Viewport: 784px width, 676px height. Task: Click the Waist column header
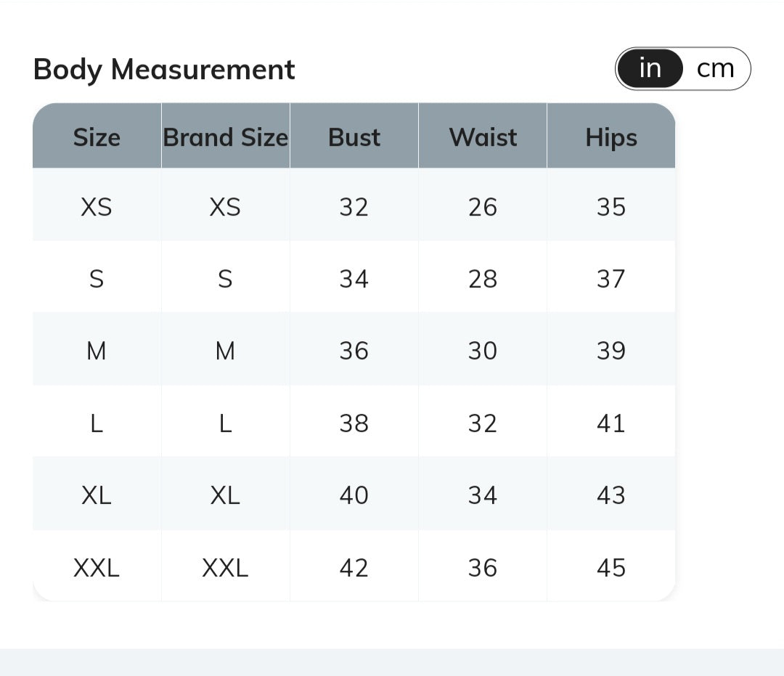point(483,137)
